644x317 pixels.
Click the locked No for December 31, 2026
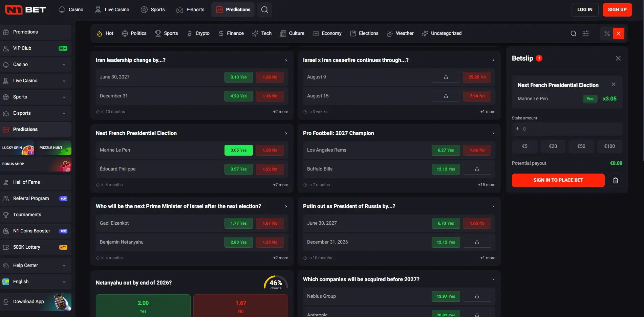click(477, 242)
